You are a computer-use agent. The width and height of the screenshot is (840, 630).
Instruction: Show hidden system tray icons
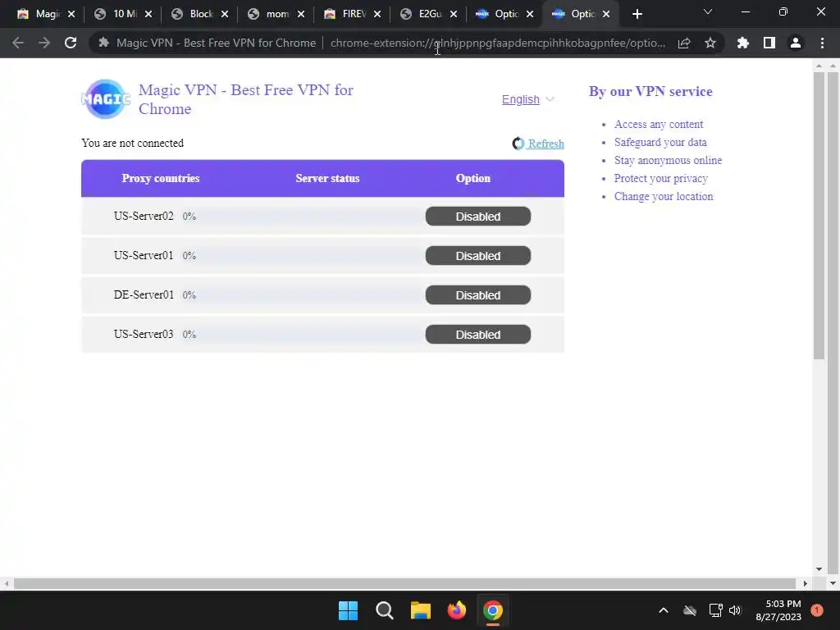(x=663, y=610)
